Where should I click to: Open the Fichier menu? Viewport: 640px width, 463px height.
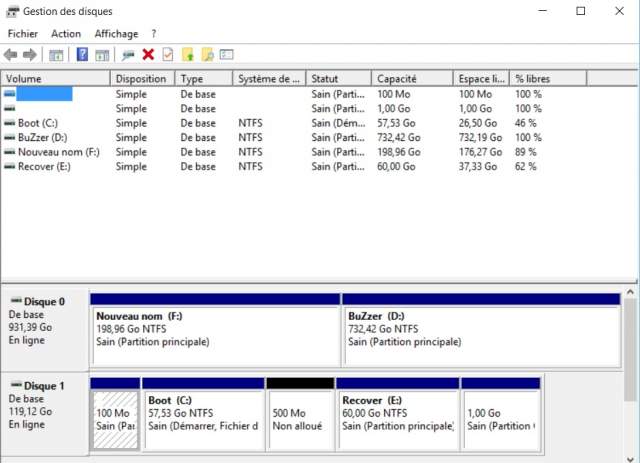click(22, 33)
